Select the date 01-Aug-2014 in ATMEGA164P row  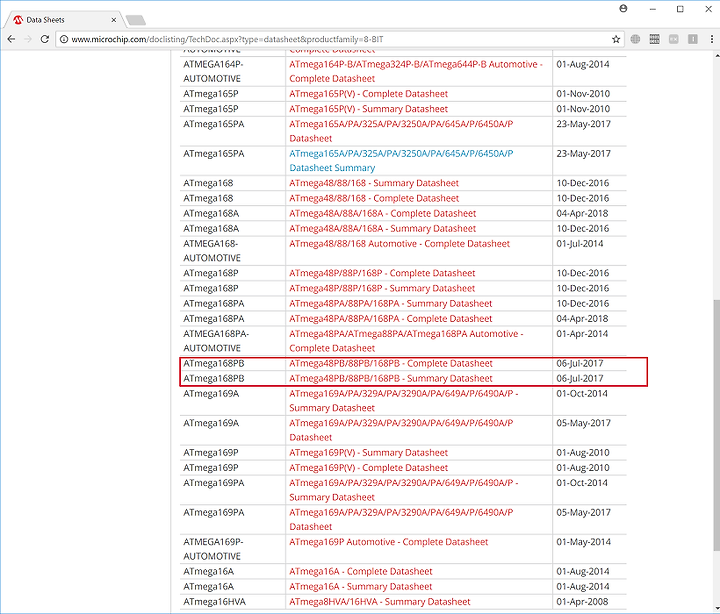pyautogui.click(x=583, y=64)
